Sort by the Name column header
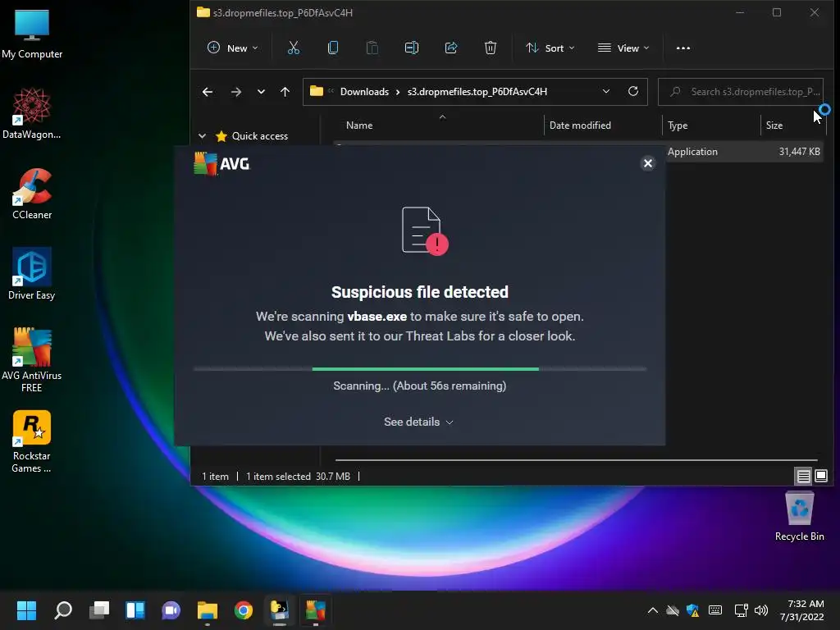The width and height of the screenshot is (840, 630). pyautogui.click(x=359, y=126)
